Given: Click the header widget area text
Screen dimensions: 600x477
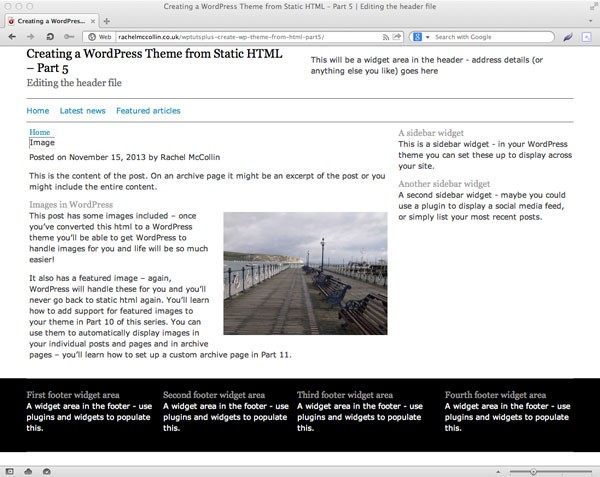Looking at the screenshot, I should click(x=427, y=65).
